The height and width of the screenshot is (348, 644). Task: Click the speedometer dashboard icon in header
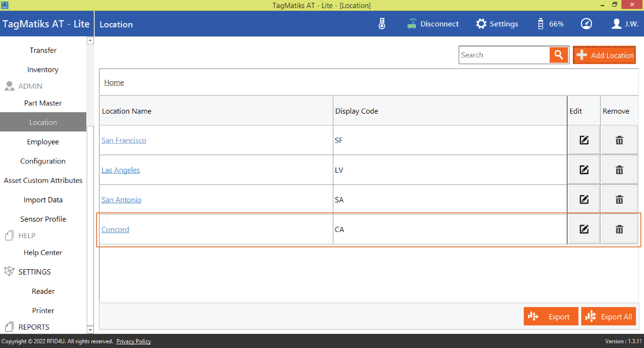pos(586,24)
